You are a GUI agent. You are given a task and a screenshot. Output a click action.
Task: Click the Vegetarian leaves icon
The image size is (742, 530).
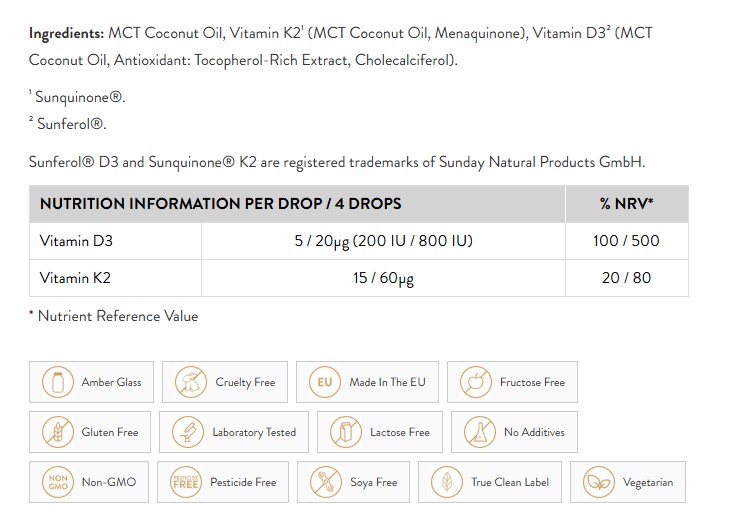[599, 482]
